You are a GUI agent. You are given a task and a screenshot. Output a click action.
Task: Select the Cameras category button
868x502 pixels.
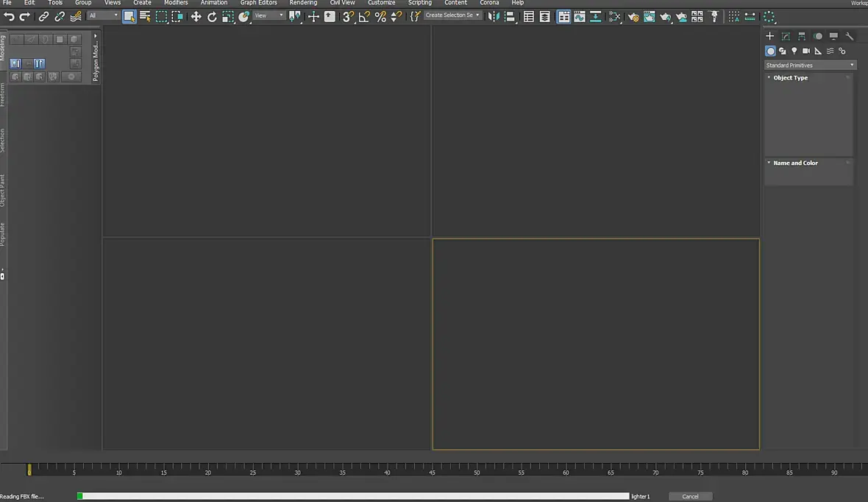point(806,51)
